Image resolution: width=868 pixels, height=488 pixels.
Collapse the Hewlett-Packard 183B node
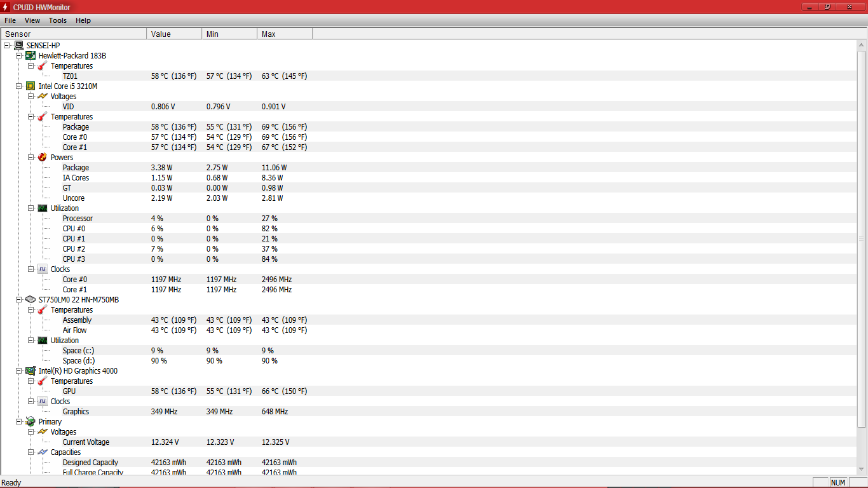[x=19, y=56]
